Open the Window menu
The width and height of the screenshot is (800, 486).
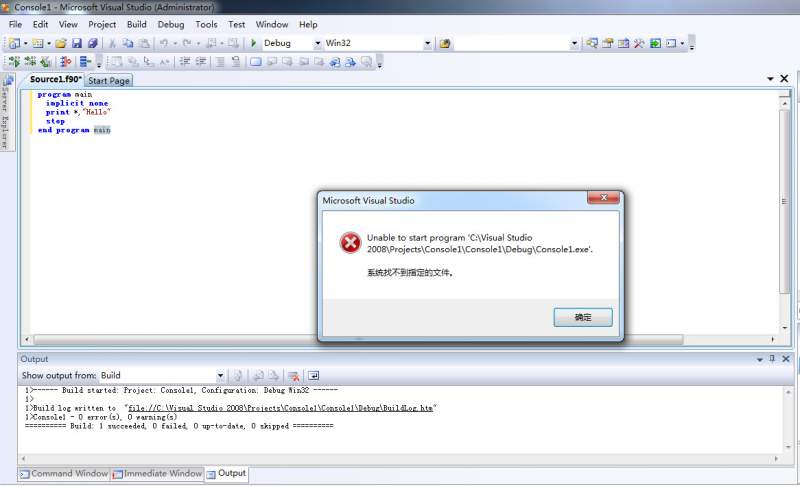272,24
